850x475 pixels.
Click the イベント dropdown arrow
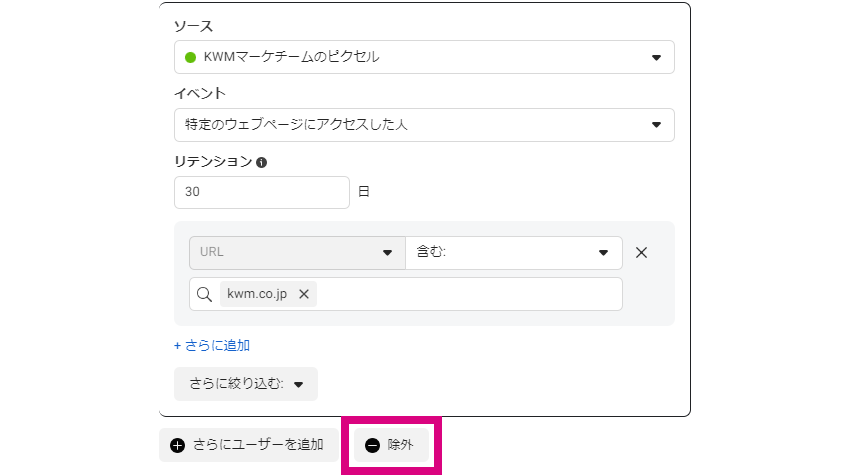[x=656, y=125]
